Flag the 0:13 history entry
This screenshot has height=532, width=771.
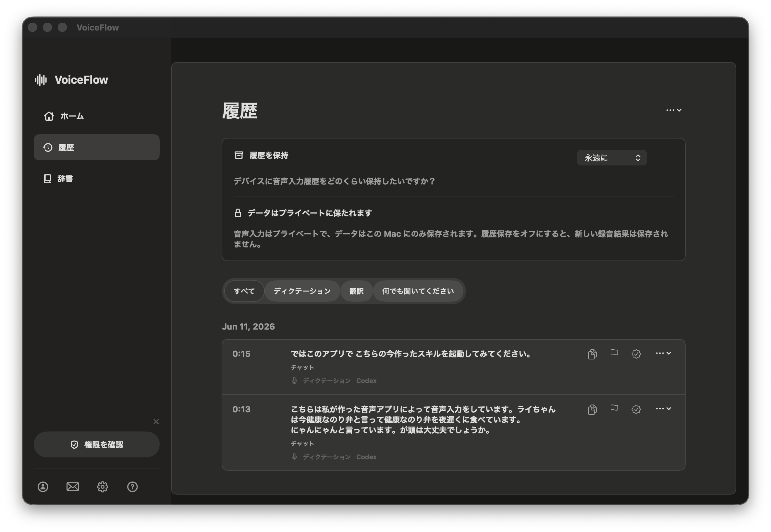point(614,409)
